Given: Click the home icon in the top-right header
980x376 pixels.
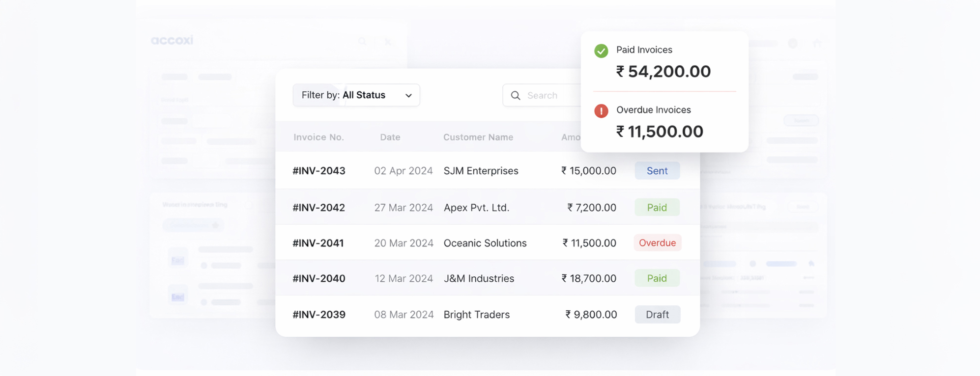Looking at the screenshot, I should tap(817, 43).
